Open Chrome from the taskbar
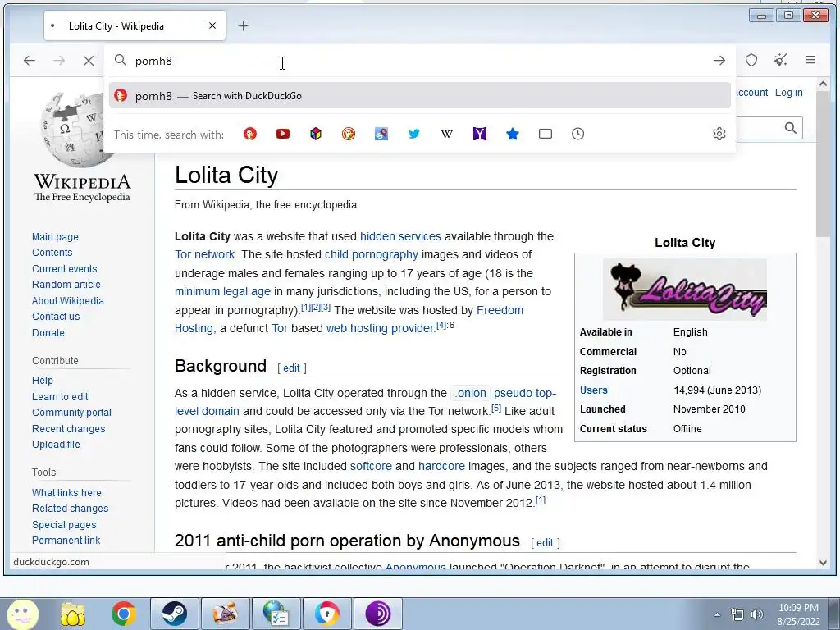The width and height of the screenshot is (840, 630). point(123,614)
